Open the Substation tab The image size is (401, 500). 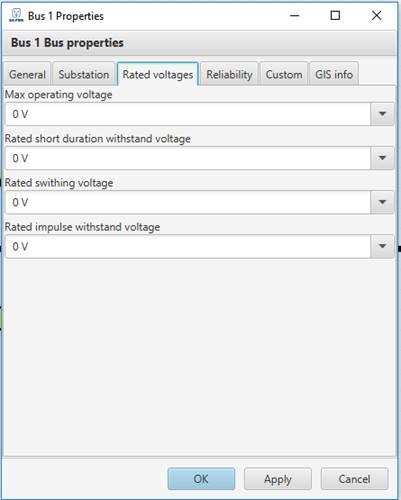(x=84, y=74)
